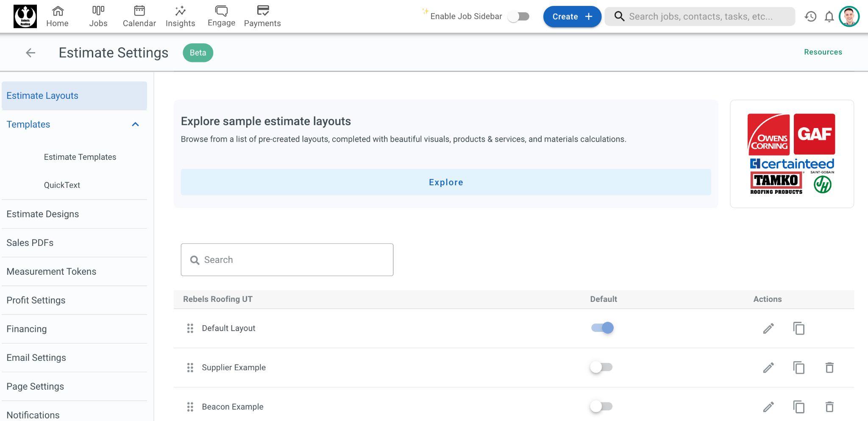Delete the Beacon Example layout

(829, 407)
